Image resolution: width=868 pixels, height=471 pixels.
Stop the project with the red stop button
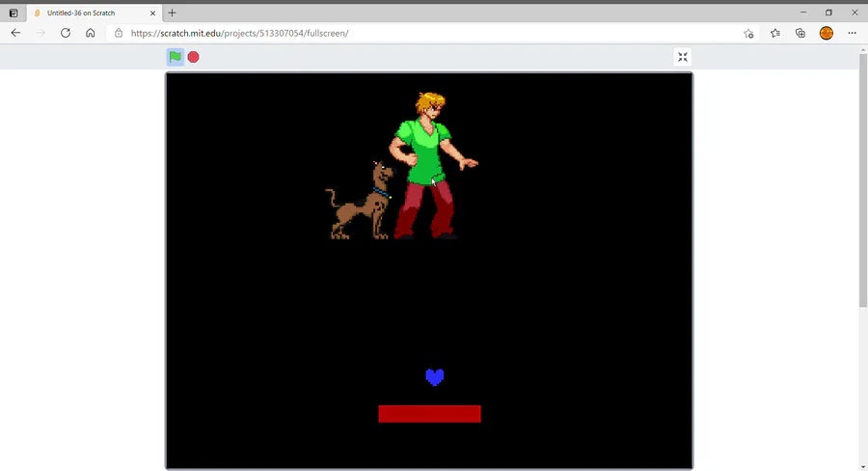click(x=193, y=57)
